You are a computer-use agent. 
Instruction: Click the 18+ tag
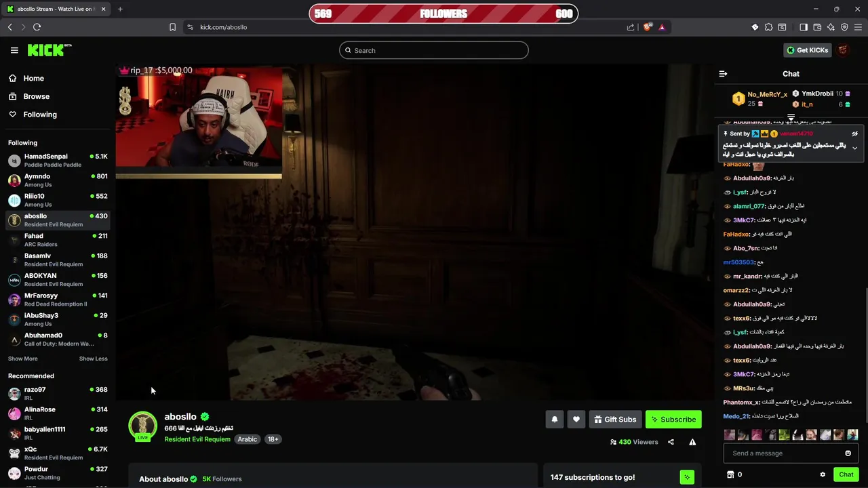[273, 439]
